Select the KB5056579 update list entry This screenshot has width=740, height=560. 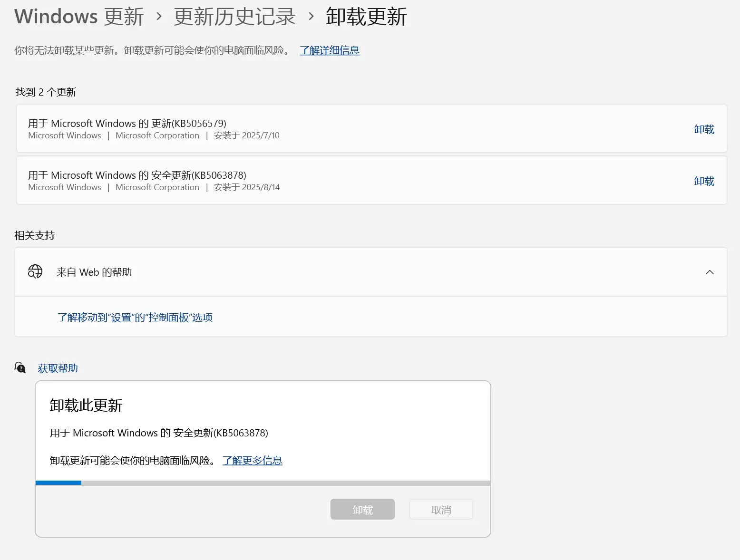(x=333, y=129)
